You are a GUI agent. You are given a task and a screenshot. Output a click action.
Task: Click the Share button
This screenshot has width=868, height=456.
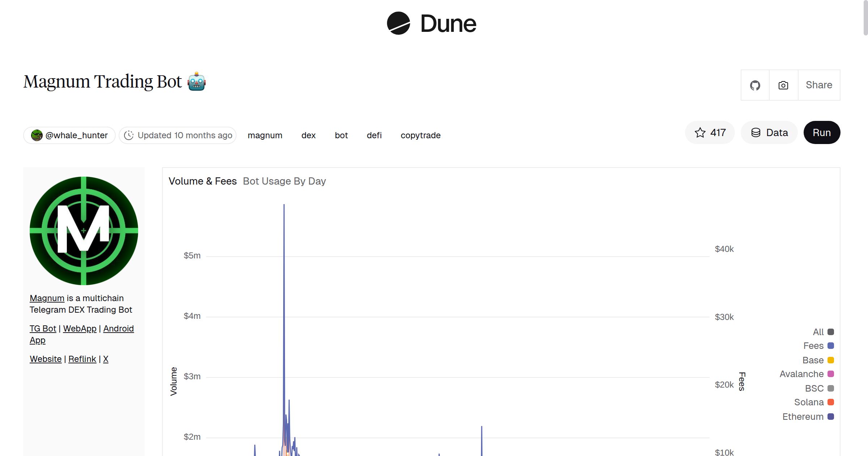click(x=819, y=85)
